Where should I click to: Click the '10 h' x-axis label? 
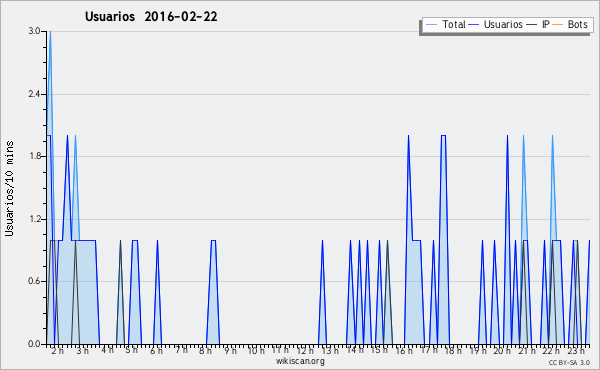[256, 351]
